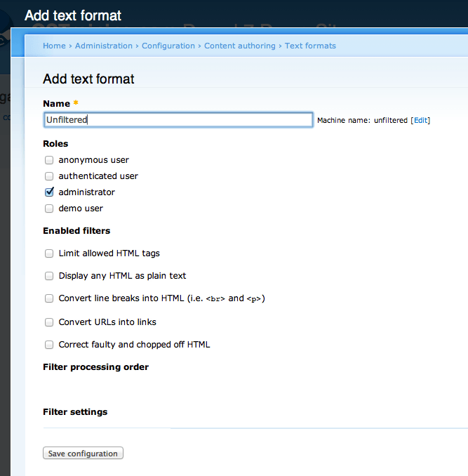This screenshot has height=476, width=468.
Task: Check the Convert URLs into links filter
Action: [x=49, y=322]
